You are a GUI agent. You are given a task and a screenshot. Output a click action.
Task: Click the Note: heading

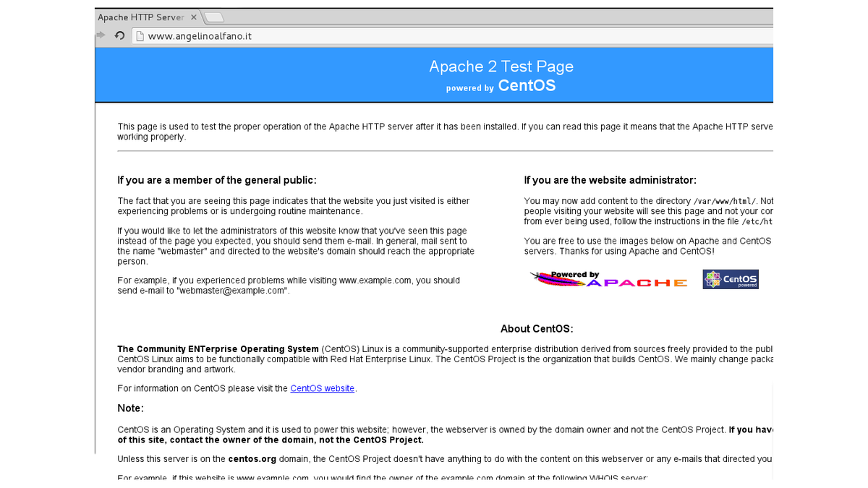click(131, 408)
